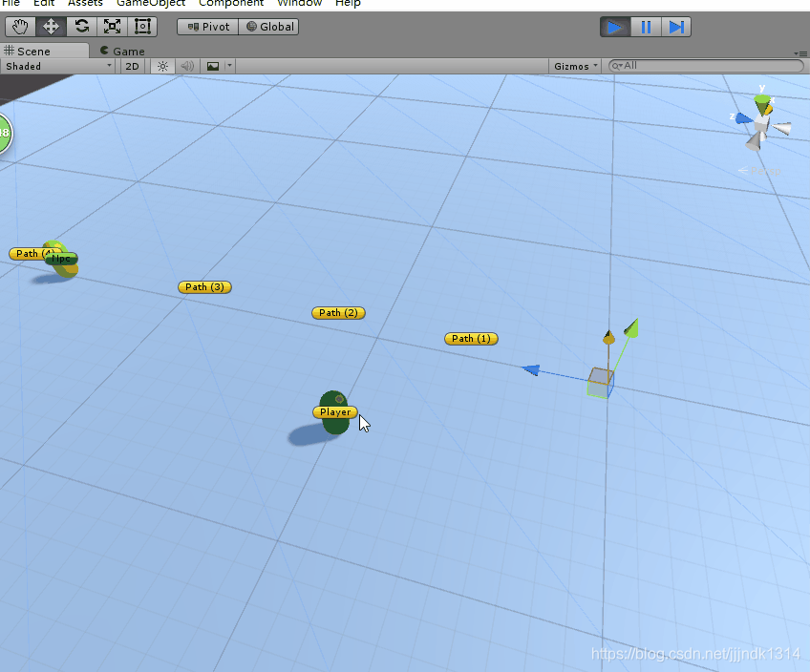Select the Rotate tool

[x=81, y=27]
